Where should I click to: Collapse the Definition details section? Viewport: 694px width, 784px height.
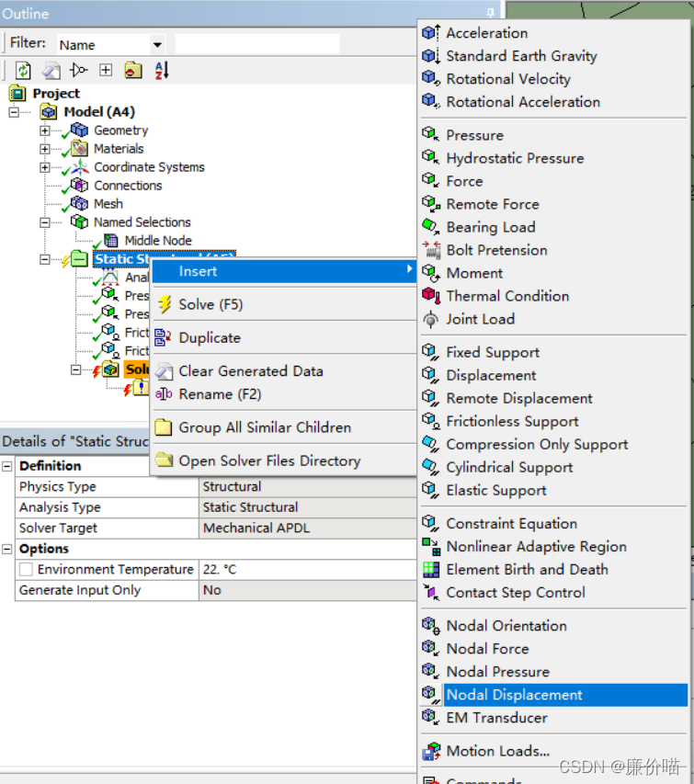[7, 466]
